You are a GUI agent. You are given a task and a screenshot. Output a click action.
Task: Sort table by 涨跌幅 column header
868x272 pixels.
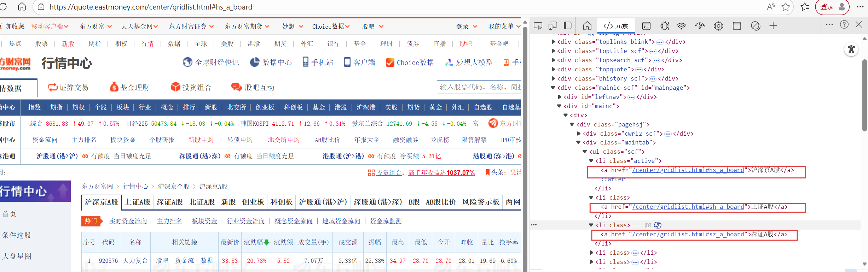pos(256,242)
